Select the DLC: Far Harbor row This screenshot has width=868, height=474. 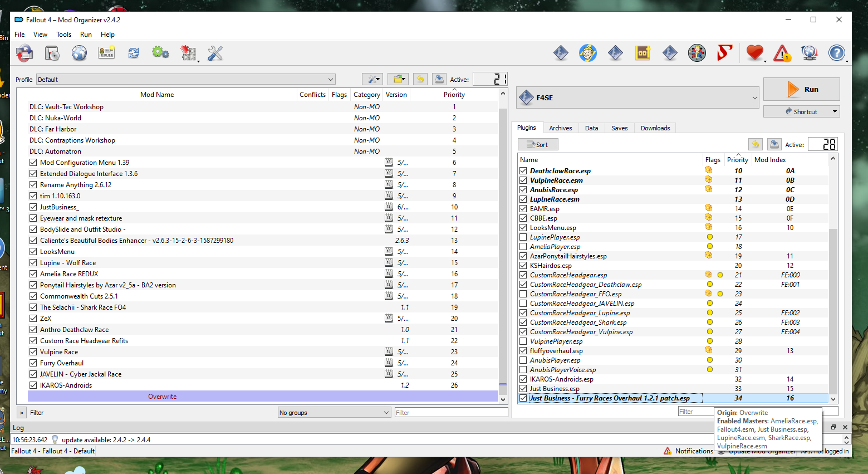coord(263,129)
